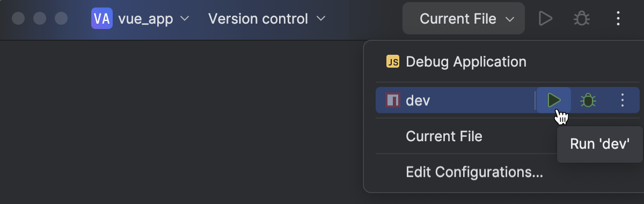
Task: Click the chevron next to vue_app
Action: pyautogui.click(x=185, y=19)
